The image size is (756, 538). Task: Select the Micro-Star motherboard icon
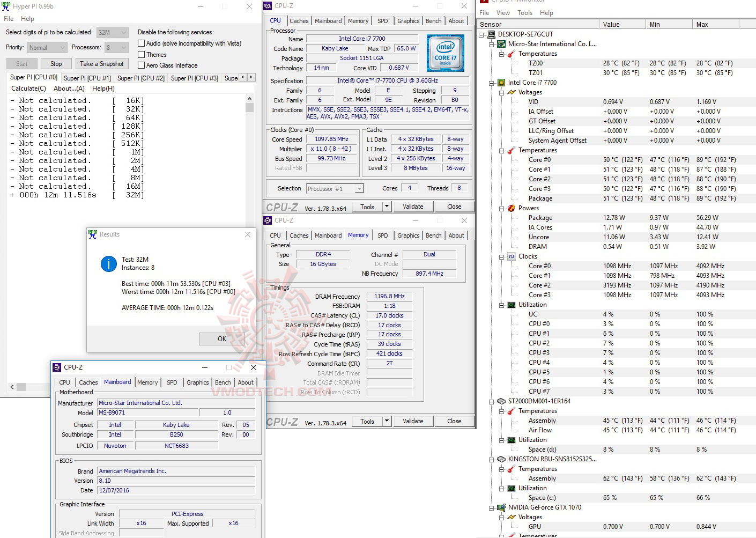(501, 44)
